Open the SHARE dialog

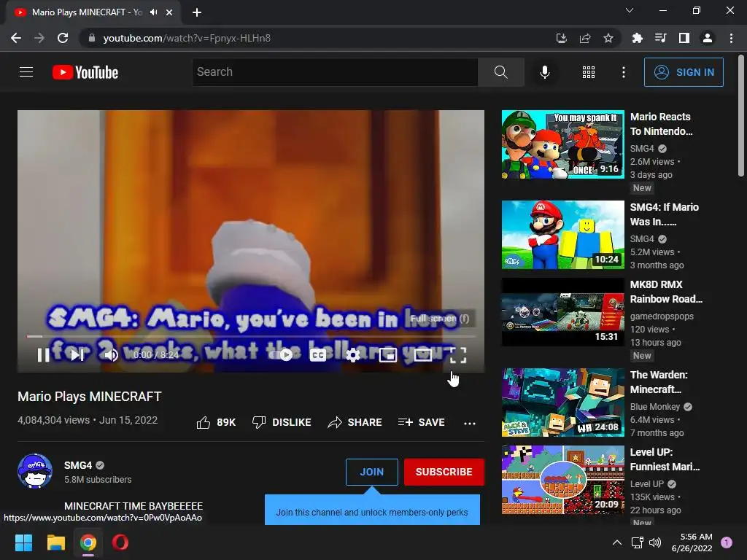pyautogui.click(x=355, y=422)
